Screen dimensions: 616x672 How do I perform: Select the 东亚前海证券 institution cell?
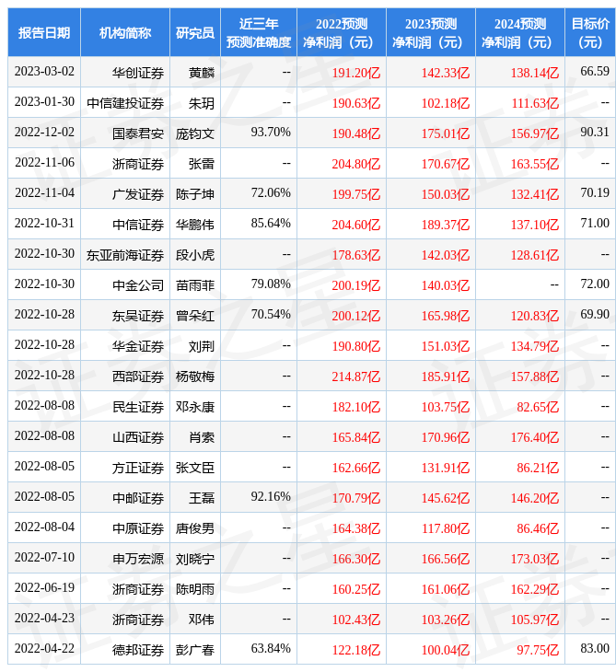125,255
